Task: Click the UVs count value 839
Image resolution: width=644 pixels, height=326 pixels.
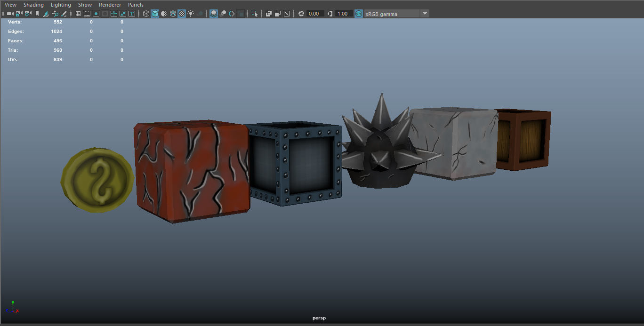Action: (x=57, y=59)
